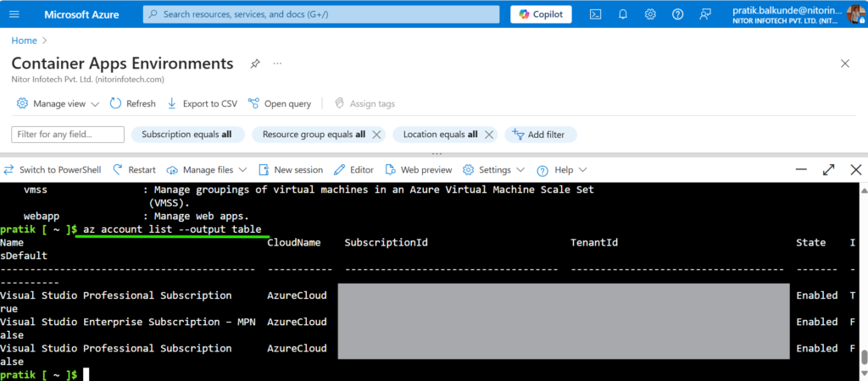Expand the Cloud Shell Help menu
Image resolution: width=868 pixels, height=381 pixels.
[x=561, y=170]
